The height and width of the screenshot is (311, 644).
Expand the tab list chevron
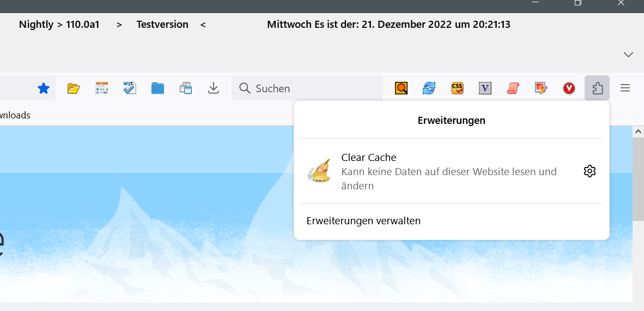(x=628, y=54)
